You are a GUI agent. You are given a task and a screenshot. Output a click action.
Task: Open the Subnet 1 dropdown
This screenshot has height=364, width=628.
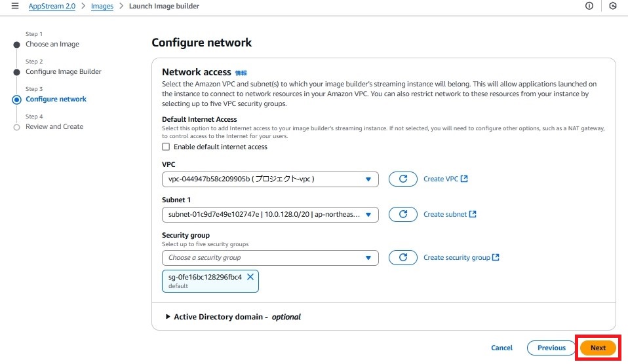(x=270, y=215)
